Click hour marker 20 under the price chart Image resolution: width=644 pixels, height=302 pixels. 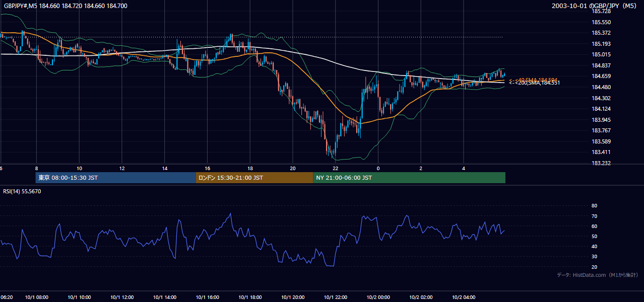293,168
